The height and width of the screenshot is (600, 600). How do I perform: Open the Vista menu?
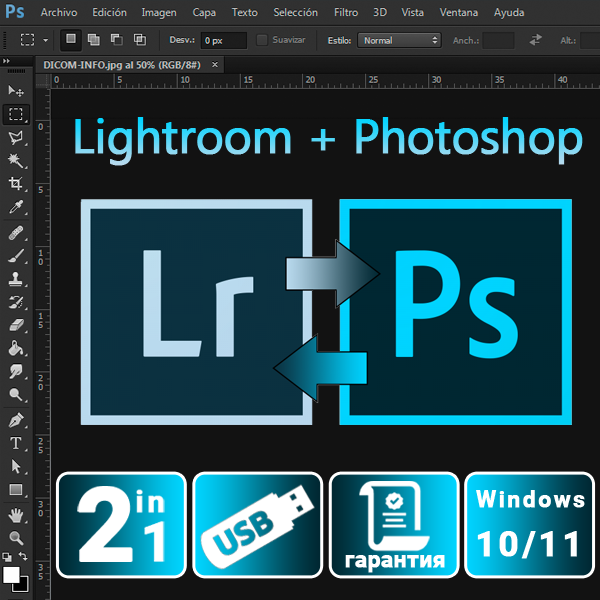pyautogui.click(x=412, y=13)
